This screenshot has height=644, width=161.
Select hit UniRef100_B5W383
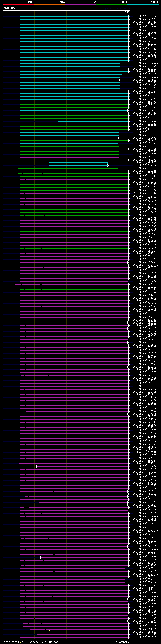tap(144, 237)
